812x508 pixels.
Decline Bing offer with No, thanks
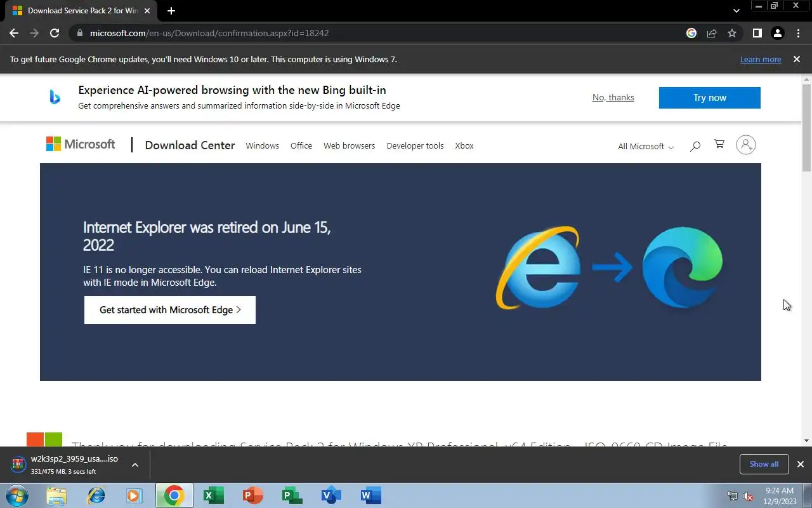point(613,97)
